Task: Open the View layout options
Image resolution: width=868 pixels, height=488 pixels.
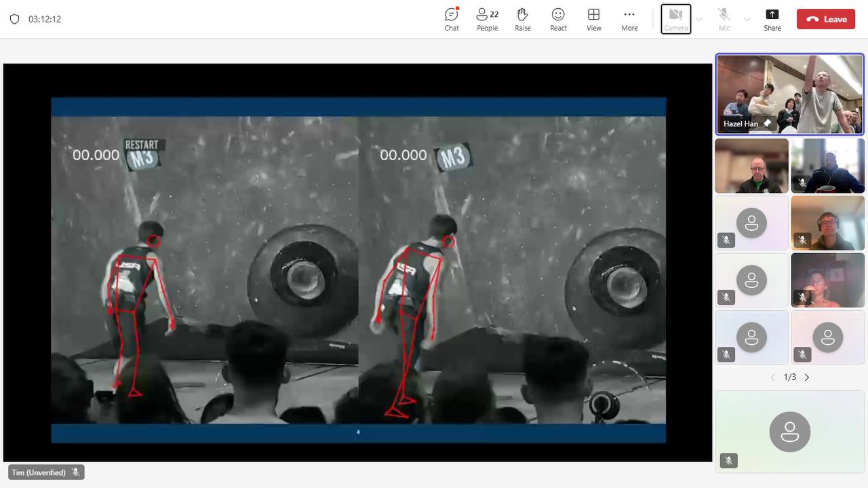Action: pyautogui.click(x=593, y=19)
